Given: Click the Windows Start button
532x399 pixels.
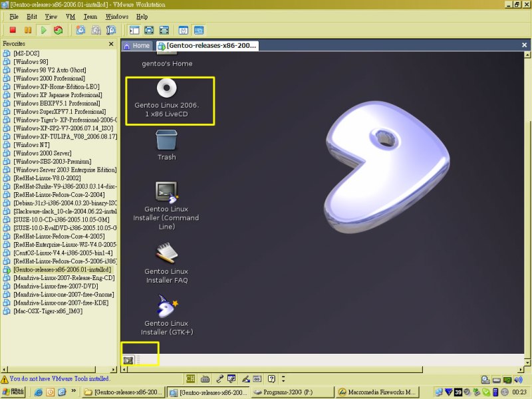Looking at the screenshot, I should (13, 392).
